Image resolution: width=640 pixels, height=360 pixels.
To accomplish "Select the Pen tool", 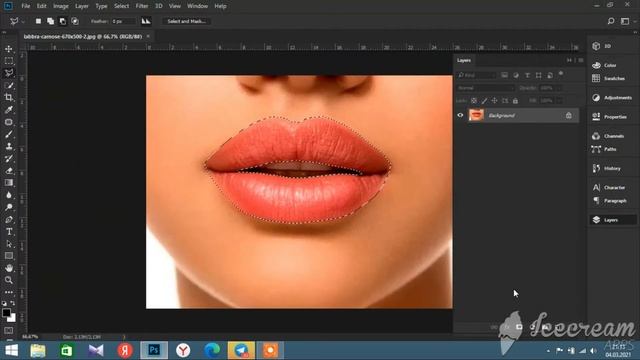I will 9,220.
